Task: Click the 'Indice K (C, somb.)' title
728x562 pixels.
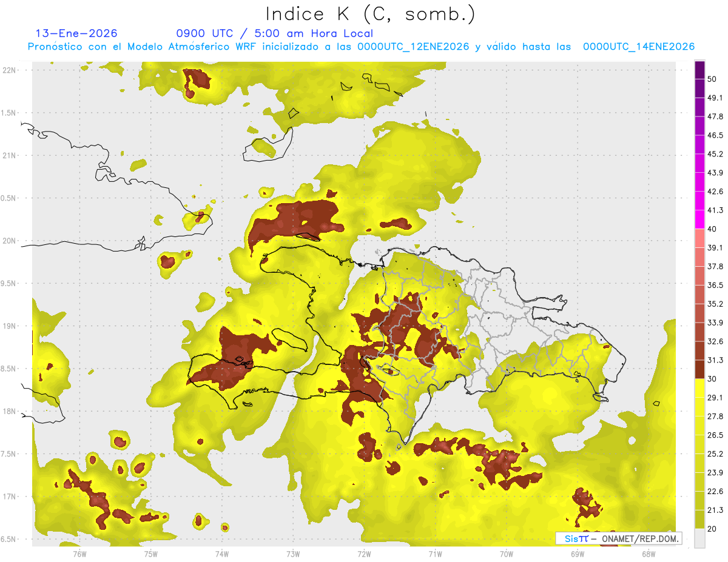Action: (371, 15)
